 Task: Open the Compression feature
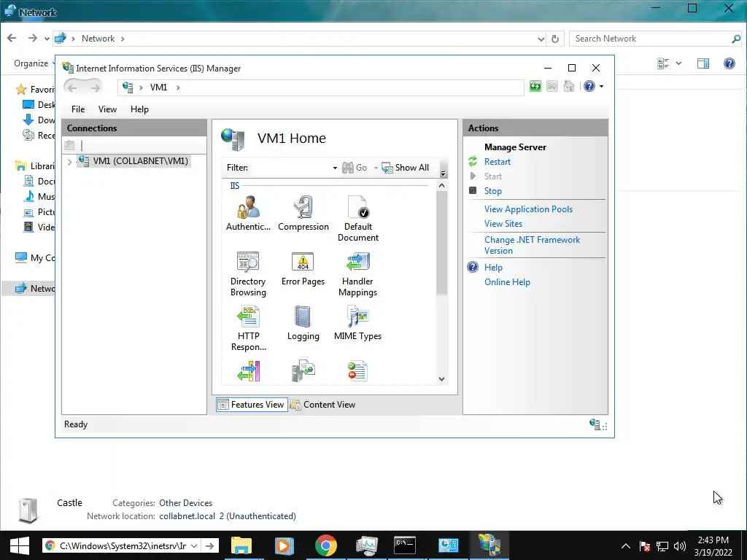(303, 214)
